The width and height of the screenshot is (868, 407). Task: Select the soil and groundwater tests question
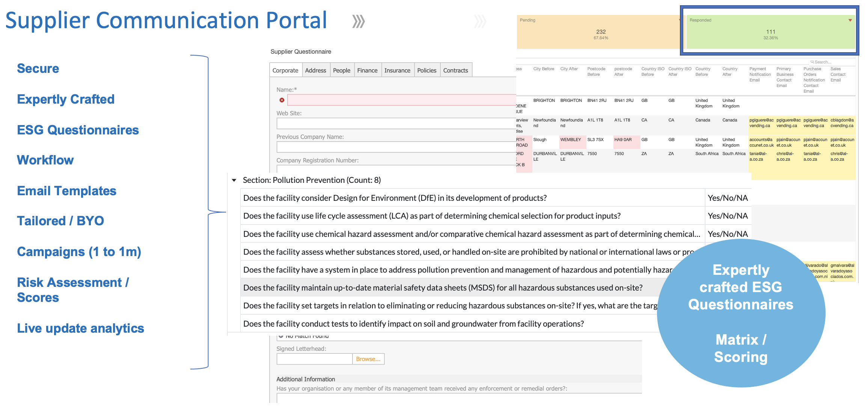point(450,324)
